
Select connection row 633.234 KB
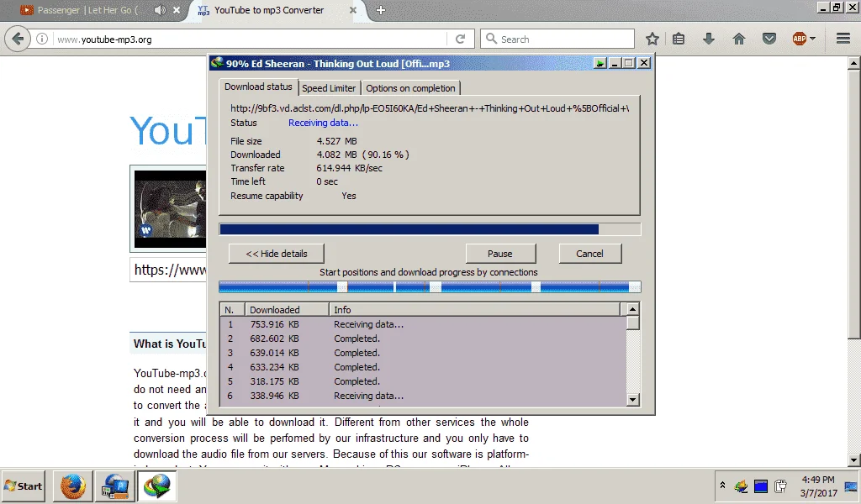423,367
